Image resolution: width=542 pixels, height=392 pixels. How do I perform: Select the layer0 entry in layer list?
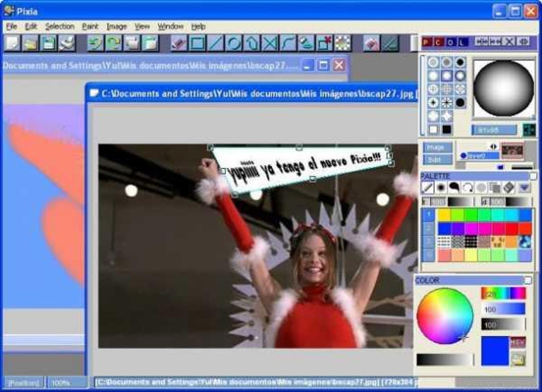[479, 156]
